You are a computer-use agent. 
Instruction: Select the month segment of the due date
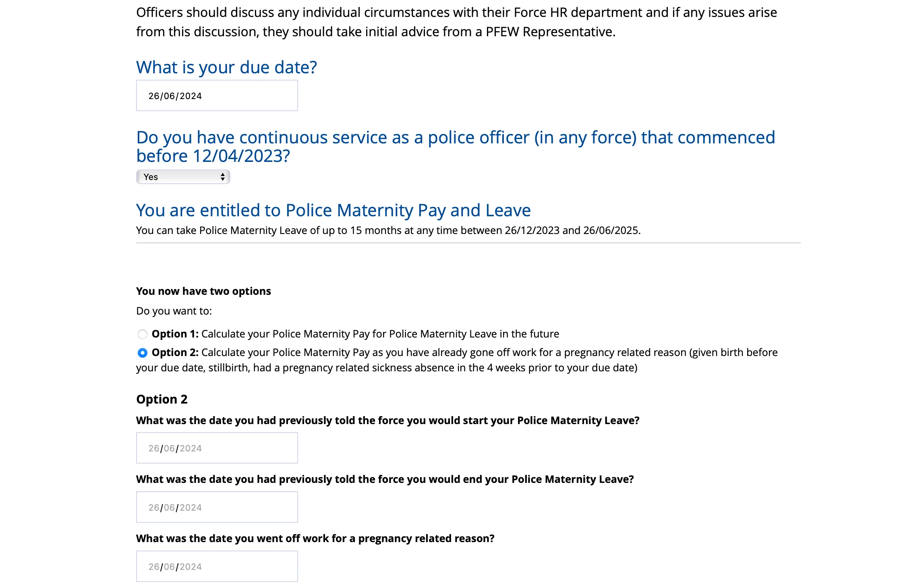pyautogui.click(x=170, y=95)
